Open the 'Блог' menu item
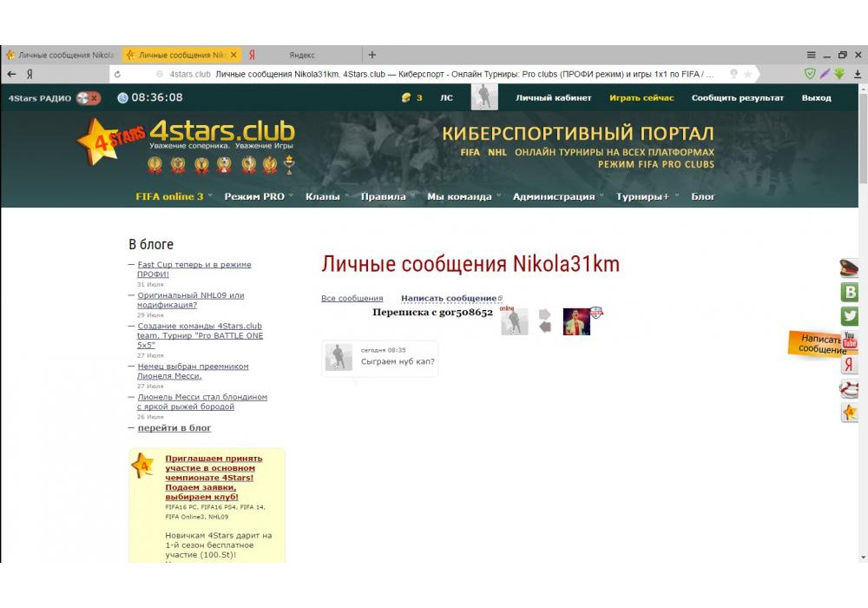The width and height of the screenshot is (868, 608). point(703,196)
